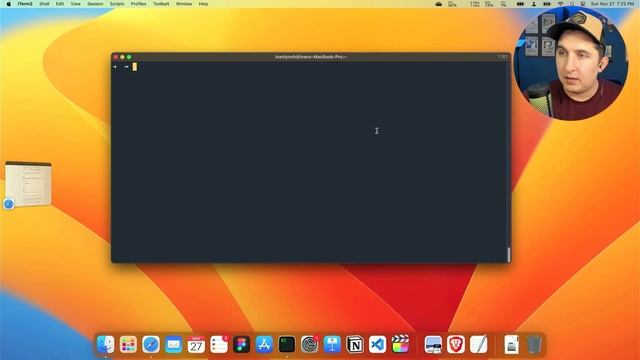Open the Toolbelt menu
The height and width of the screenshot is (360, 640).
tap(161, 4)
